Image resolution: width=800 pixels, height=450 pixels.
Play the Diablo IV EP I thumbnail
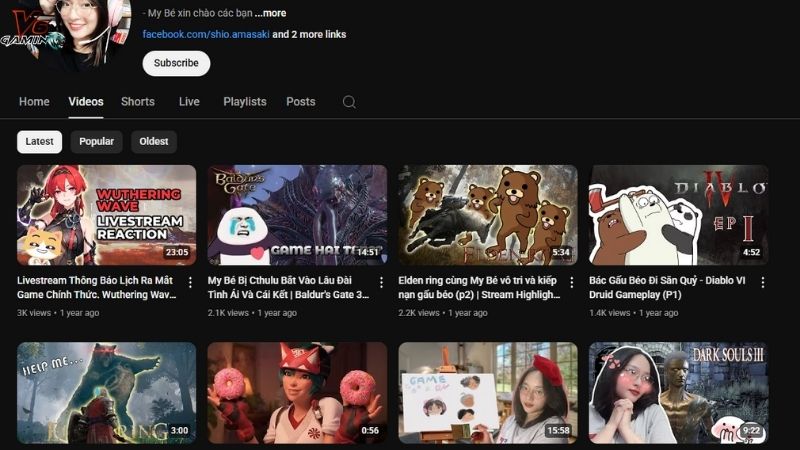pyautogui.click(x=679, y=215)
